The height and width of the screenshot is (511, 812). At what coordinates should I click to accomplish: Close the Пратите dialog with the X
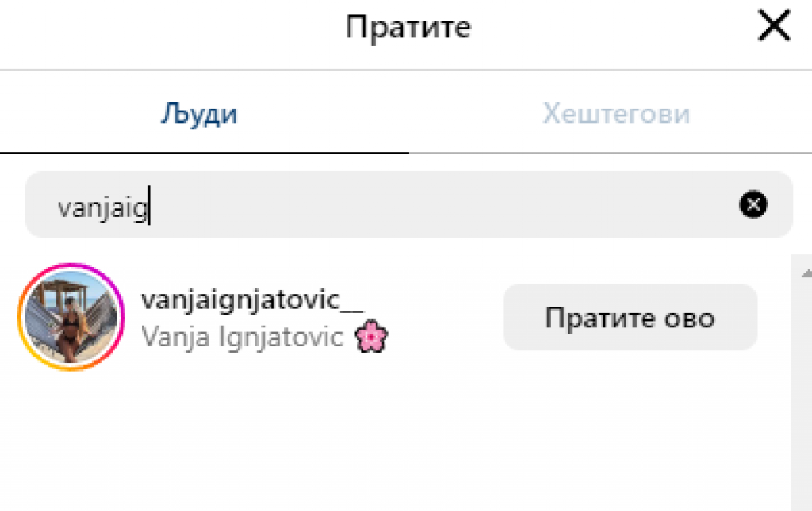coord(774,26)
